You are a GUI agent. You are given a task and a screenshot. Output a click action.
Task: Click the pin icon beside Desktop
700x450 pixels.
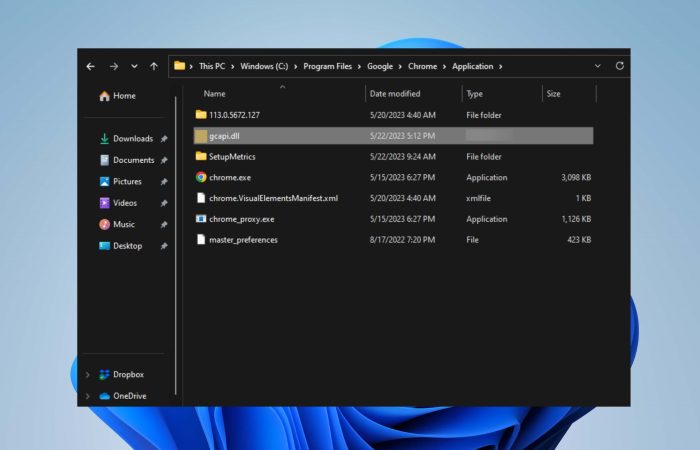point(164,246)
